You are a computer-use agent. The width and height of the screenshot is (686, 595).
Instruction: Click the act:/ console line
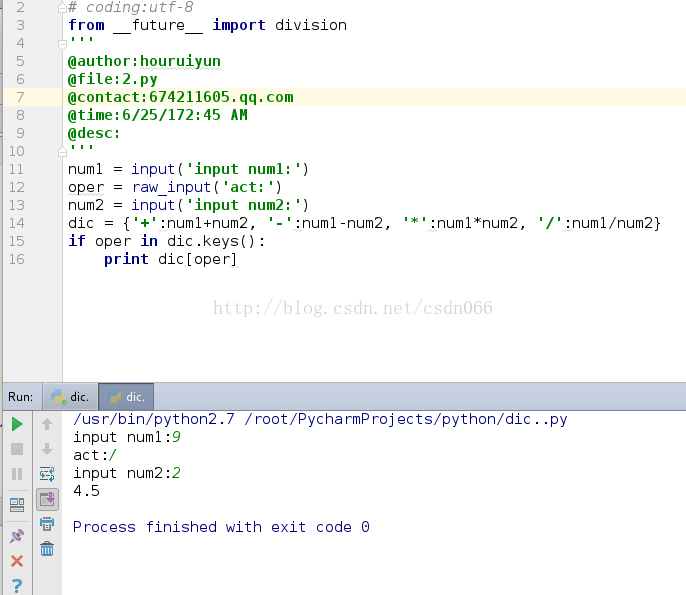click(x=95, y=455)
